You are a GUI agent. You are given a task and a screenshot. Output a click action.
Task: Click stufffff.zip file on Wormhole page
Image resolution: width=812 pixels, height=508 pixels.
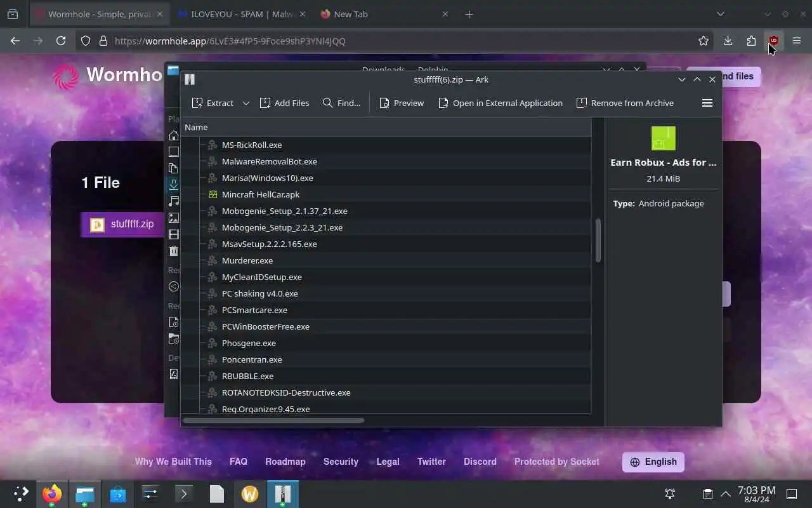(123, 224)
